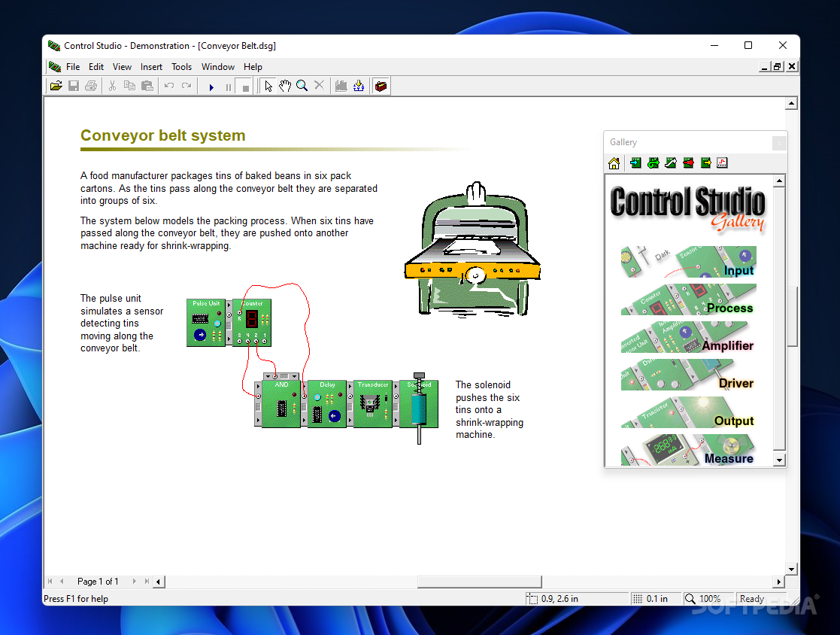Click the Redo arrow icon
The height and width of the screenshot is (635, 840).
(x=186, y=86)
